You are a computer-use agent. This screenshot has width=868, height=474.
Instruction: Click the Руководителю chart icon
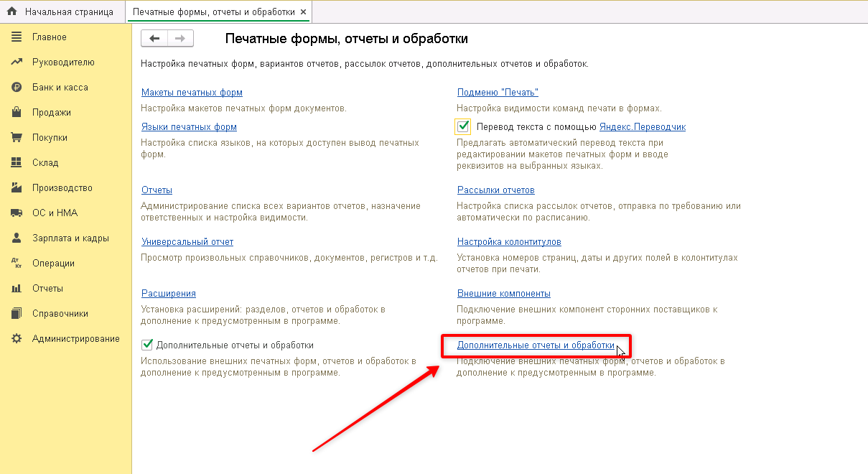pyautogui.click(x=17, y=62)
